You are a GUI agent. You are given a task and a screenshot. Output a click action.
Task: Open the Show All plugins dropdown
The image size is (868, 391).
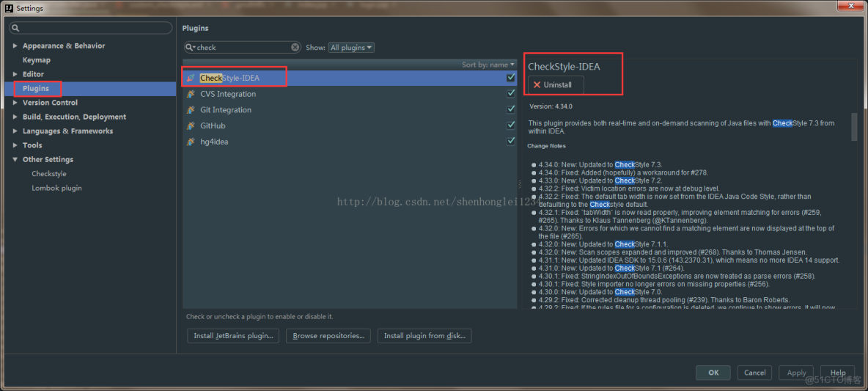tap(351, 48)
